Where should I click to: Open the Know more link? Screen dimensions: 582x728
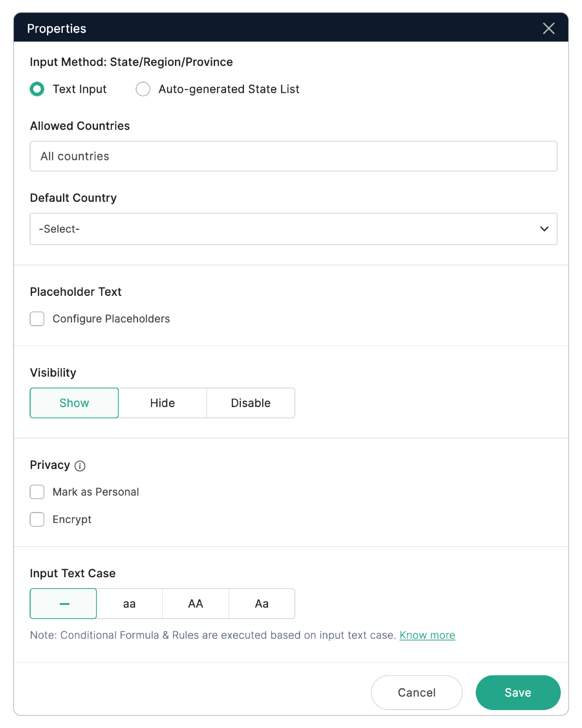pyautogui.click(x=427, y=635)
